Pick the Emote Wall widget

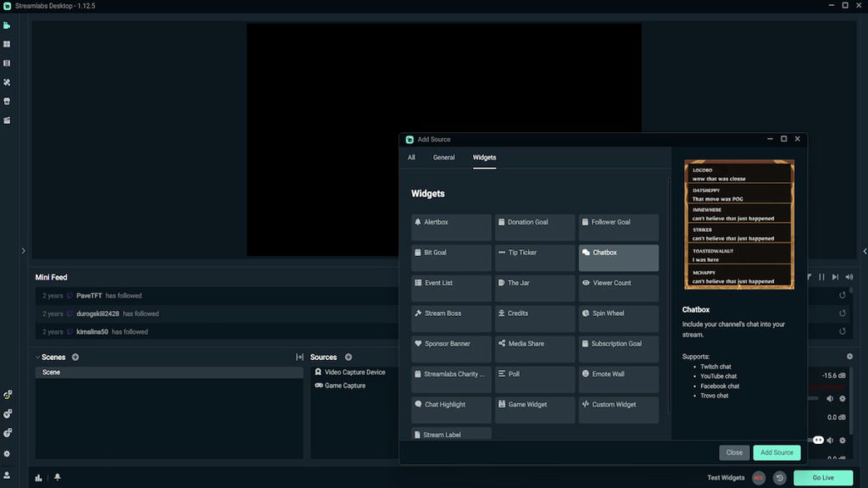tap(618, 379)
